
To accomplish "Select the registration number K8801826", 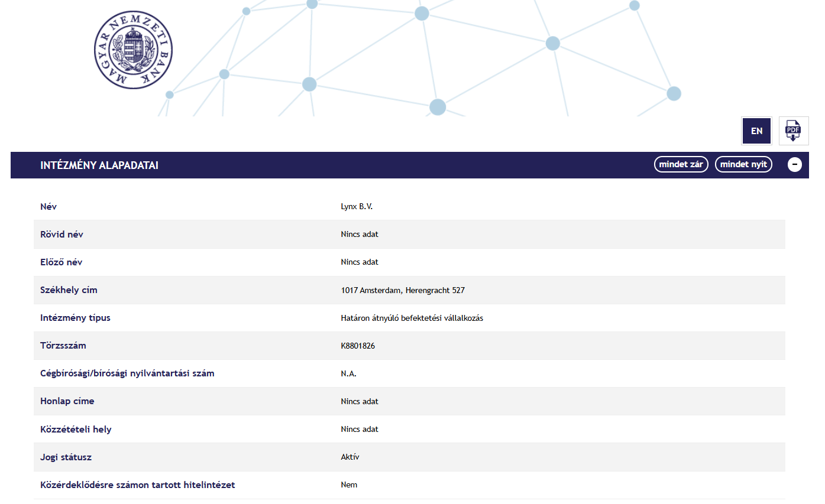I will click(x=358, y=346).
